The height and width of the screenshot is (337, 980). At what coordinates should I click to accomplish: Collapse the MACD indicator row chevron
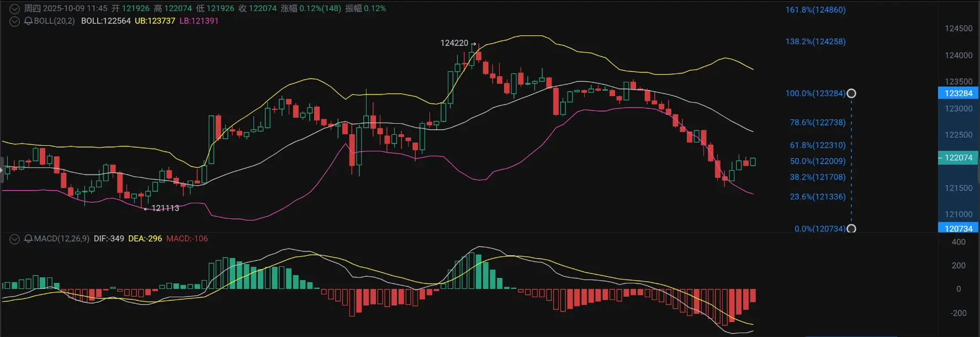(x=15, y=239)
